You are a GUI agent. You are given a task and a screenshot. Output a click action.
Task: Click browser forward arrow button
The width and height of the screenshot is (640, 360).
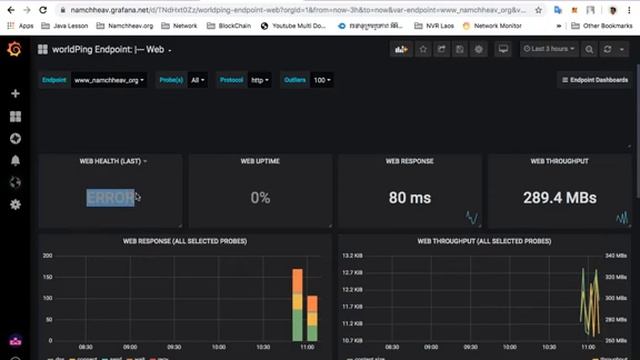click(27, 10)
